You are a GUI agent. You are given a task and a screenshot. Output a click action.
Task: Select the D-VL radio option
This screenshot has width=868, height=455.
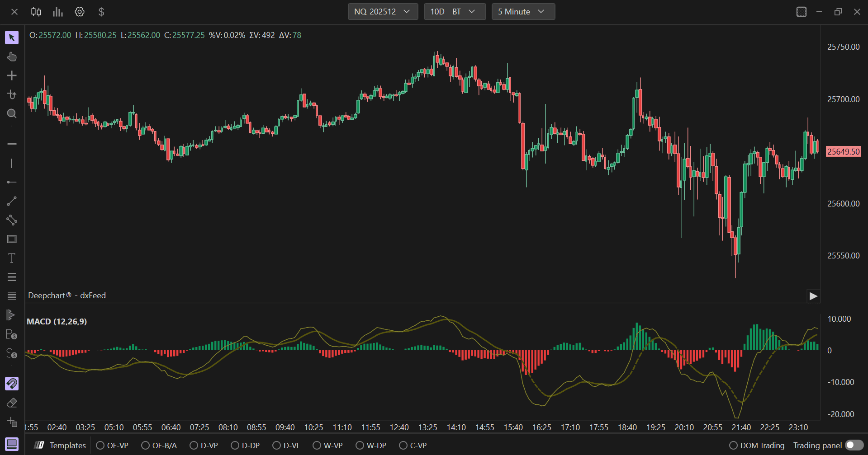(286, 446)
